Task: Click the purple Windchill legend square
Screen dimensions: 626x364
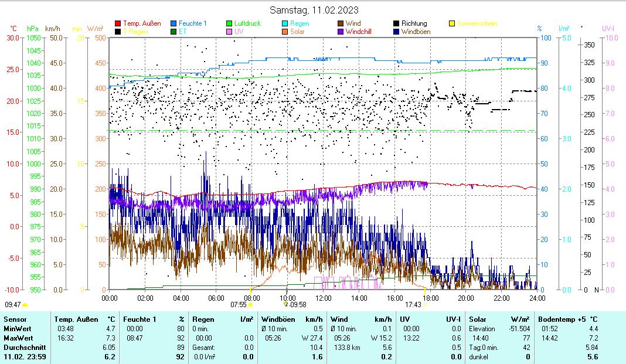Action: (x=341, y=32)
